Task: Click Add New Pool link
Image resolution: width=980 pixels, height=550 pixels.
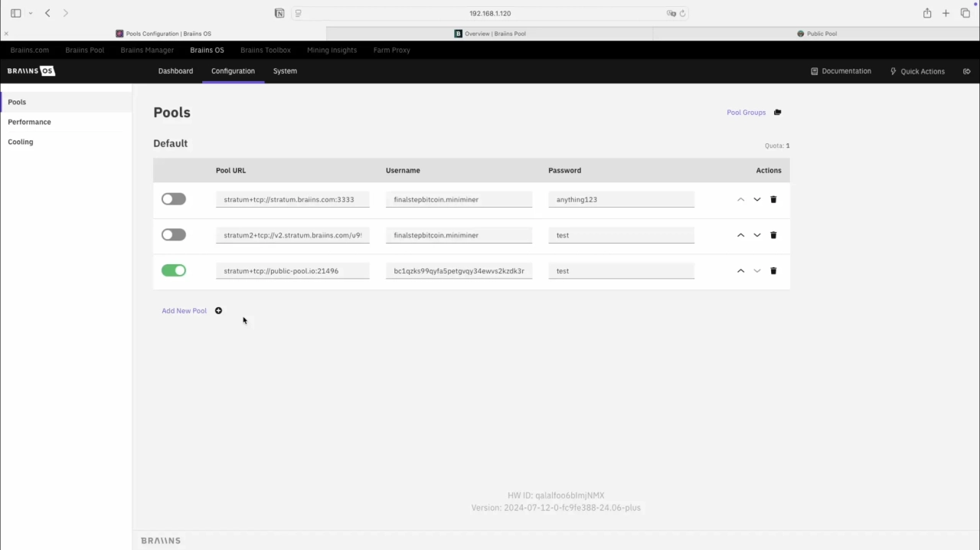Action: [184, 310]
